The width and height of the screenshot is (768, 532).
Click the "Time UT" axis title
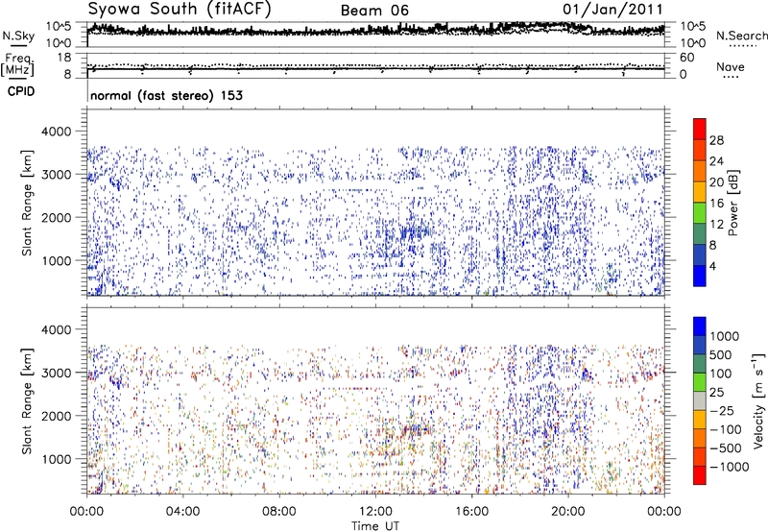point(375,526)
